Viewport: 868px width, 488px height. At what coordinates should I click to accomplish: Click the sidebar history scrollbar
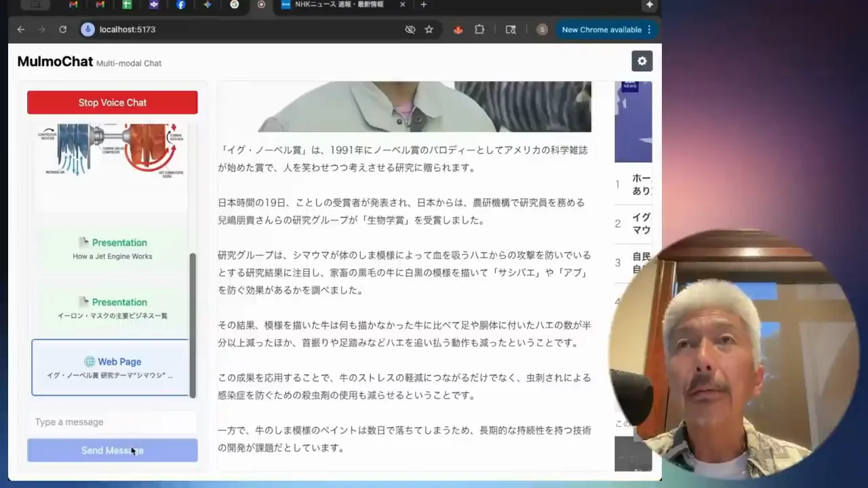click(193, 325)
